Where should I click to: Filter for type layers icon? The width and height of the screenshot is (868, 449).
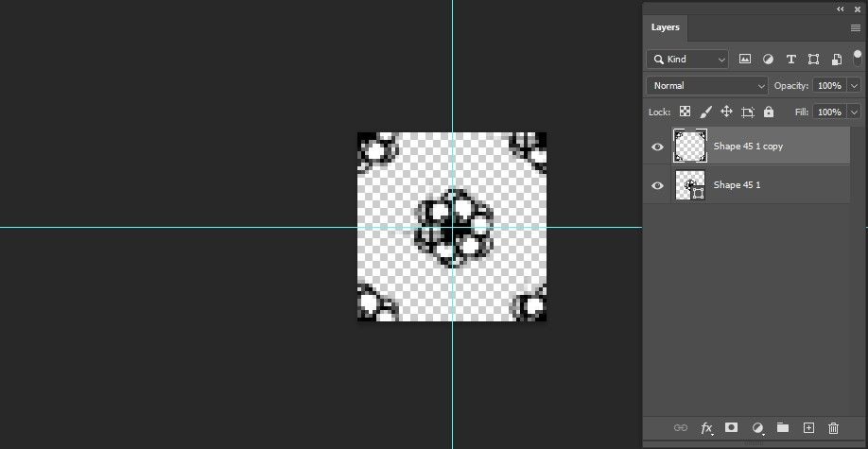click(791, 60)
